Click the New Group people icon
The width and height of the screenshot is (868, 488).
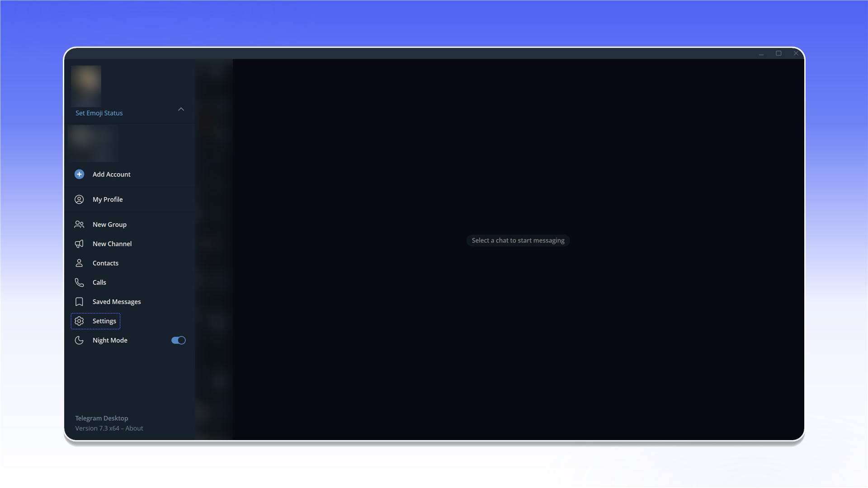pos(79,225)
